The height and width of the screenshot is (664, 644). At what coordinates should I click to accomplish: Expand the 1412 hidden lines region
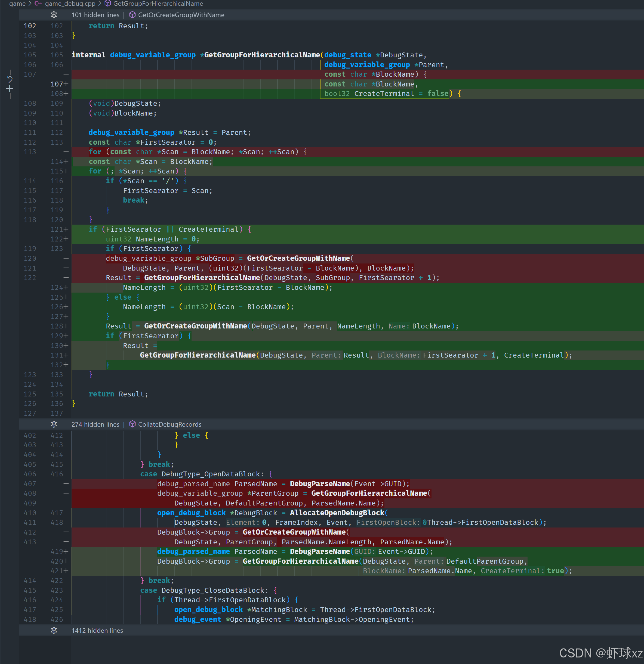(x=97, y=630)
